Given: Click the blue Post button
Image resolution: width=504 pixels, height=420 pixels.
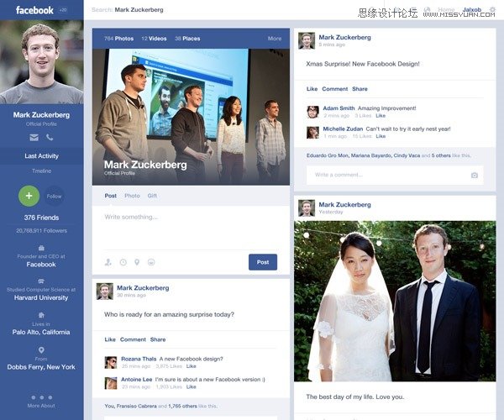Looking at the screenshot, I should (x=263, y=262).
